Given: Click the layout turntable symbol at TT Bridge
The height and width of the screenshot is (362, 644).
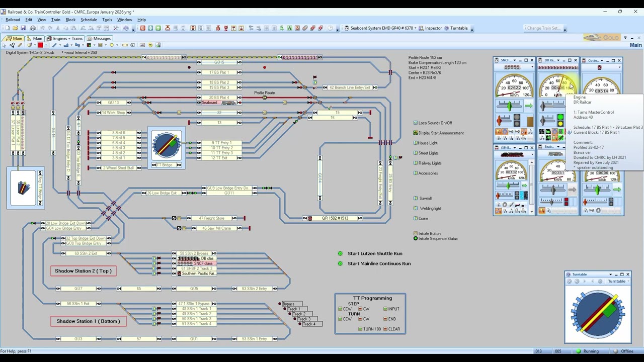Looking at the screenshot, I should (x=167, y=145).
